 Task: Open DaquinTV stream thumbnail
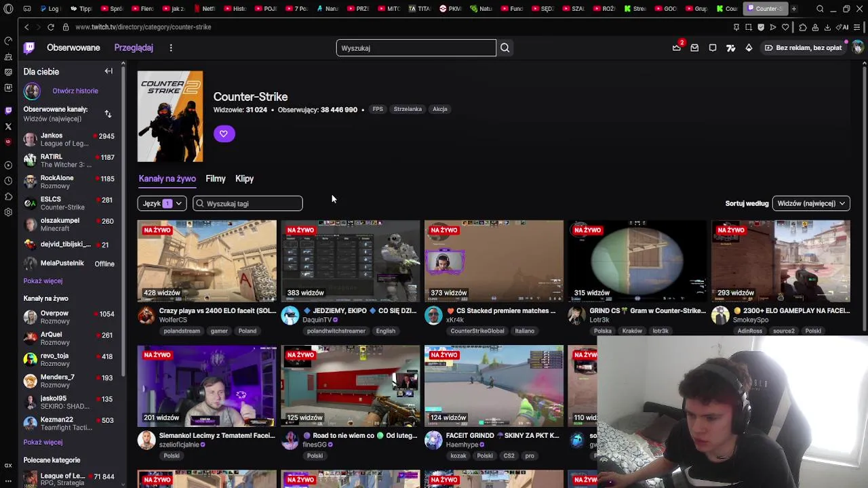pyautogui.click(x=351, y=261)
